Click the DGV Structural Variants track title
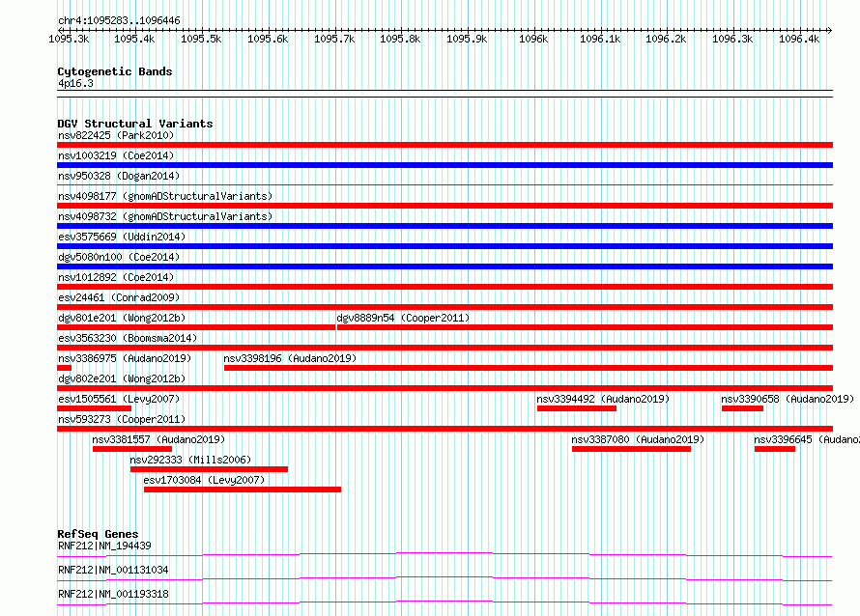Viewport: 860px width, 616px height. coord(135,124)
